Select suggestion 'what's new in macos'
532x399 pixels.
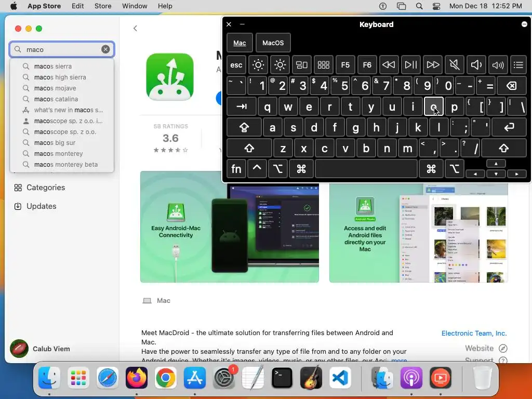point(62,110)
